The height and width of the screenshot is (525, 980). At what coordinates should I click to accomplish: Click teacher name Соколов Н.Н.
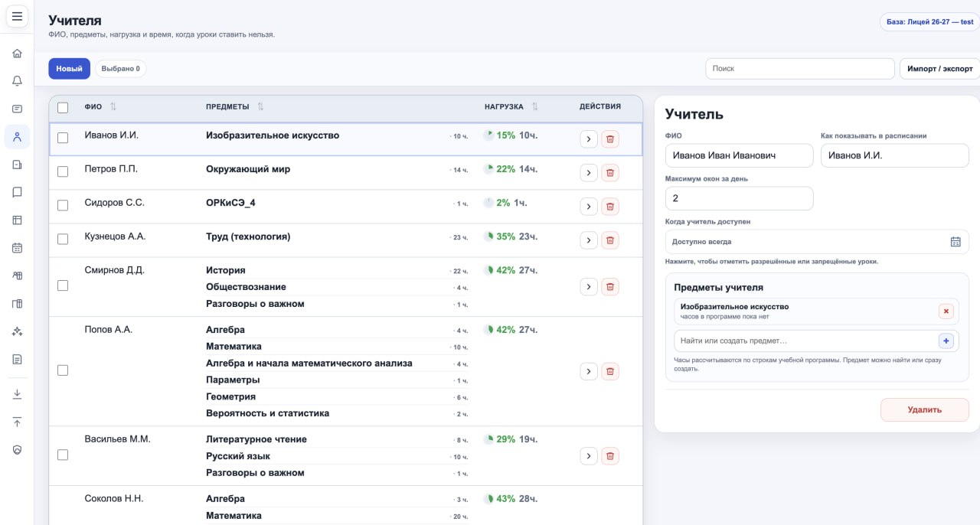tap(114, 498)
